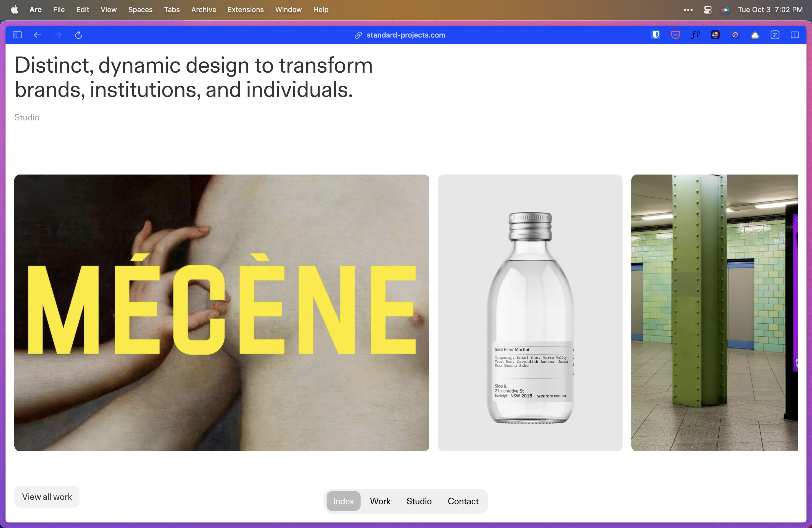This screenshot has height=528, width=812.
Task: Click the cloud extension icon
Action: pyautogui.click(x=755, y=35)
